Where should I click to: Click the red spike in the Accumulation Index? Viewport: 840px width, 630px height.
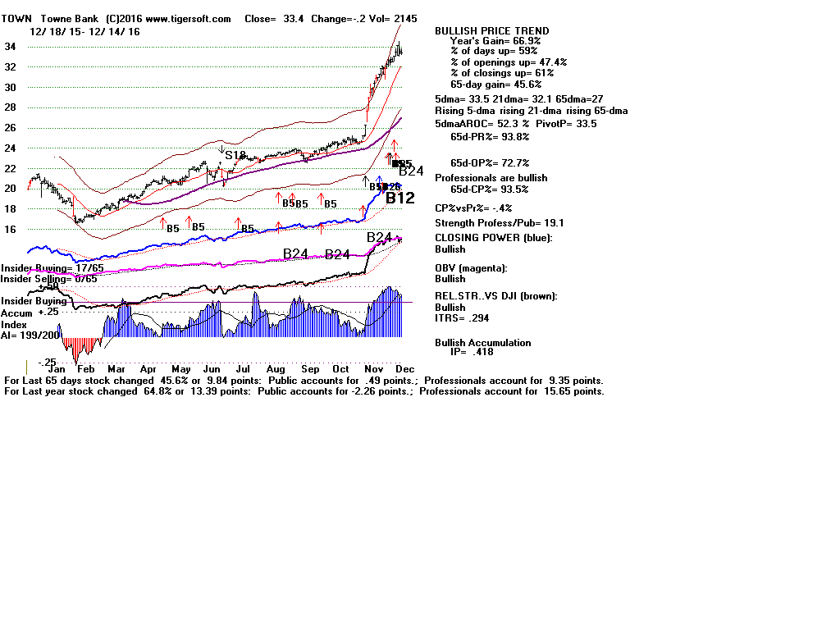click(77, 349)
